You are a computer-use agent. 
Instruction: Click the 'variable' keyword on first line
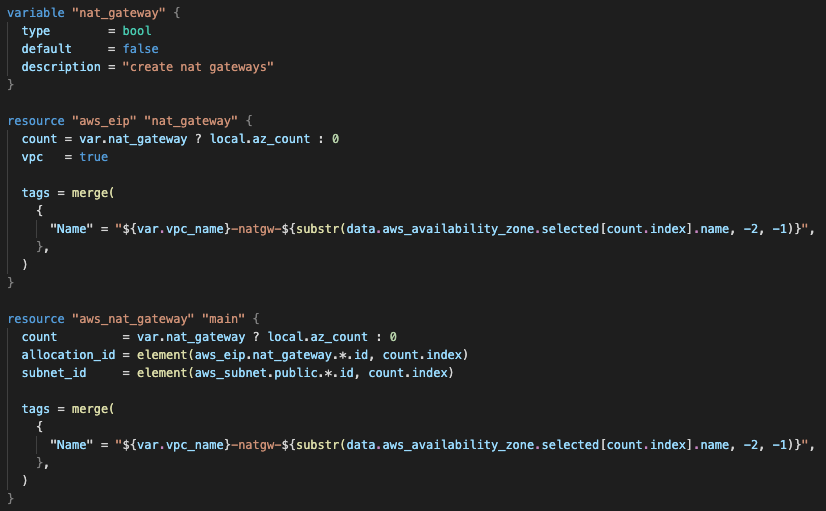coord(36,13)
